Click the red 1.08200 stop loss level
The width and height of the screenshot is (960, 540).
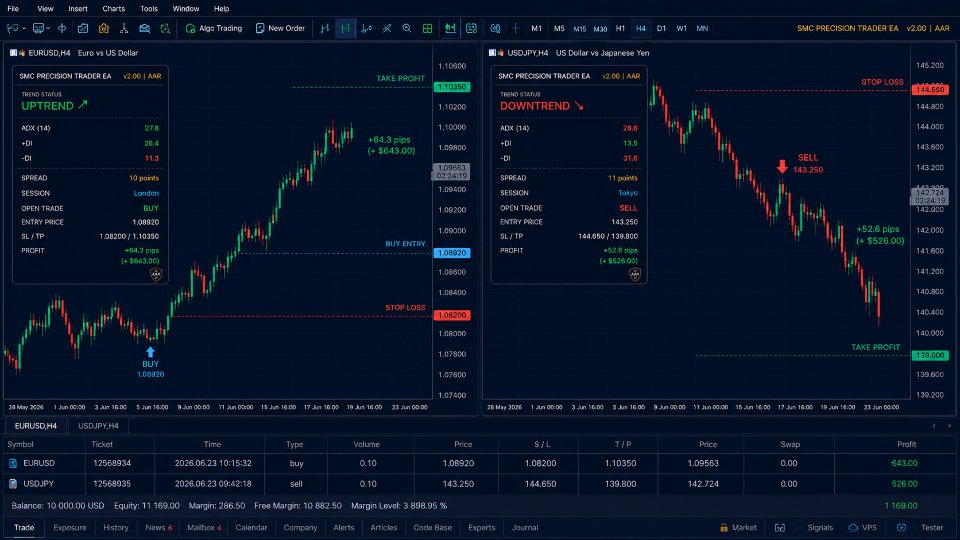(452, 315)
